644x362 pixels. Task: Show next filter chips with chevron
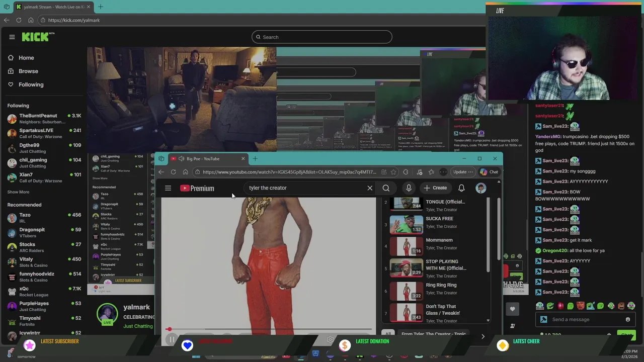click(483, 336)
